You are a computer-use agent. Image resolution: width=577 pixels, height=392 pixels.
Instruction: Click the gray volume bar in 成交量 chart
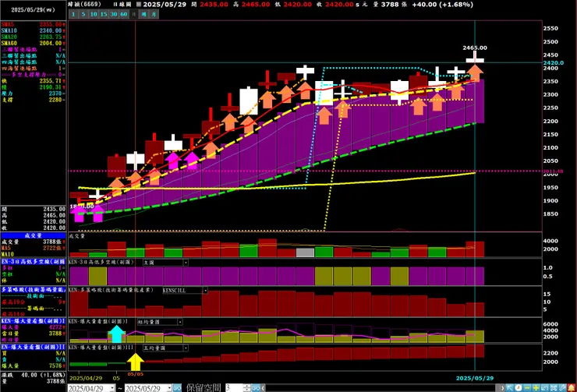(305, 253)
